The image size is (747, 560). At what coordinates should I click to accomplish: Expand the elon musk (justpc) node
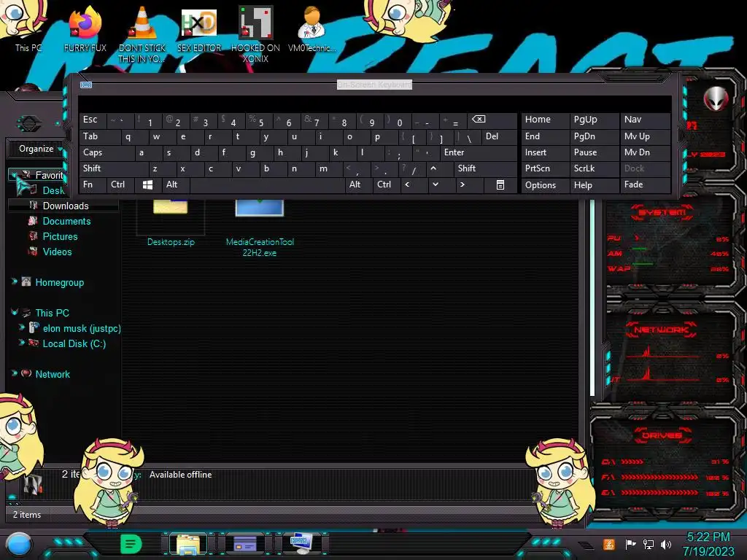(21, 327)
